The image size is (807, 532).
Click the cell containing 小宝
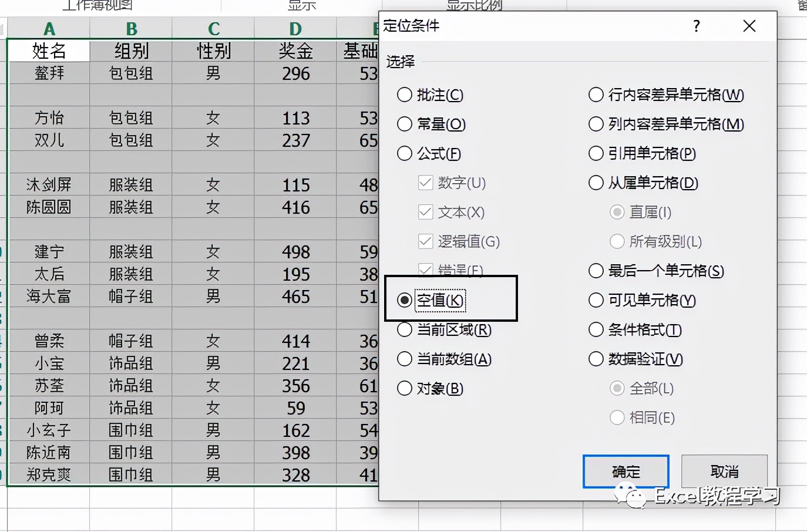point(49,363)
